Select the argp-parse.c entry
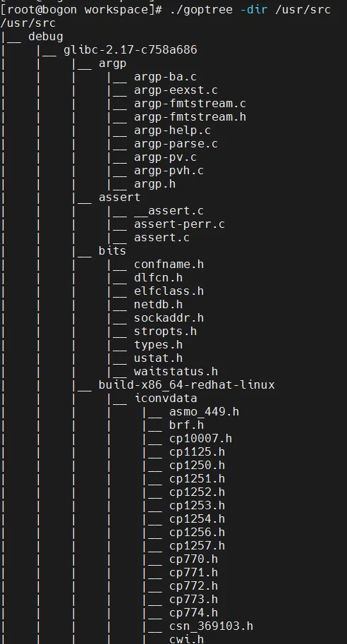The image size is (347, 644). (176, 144)
